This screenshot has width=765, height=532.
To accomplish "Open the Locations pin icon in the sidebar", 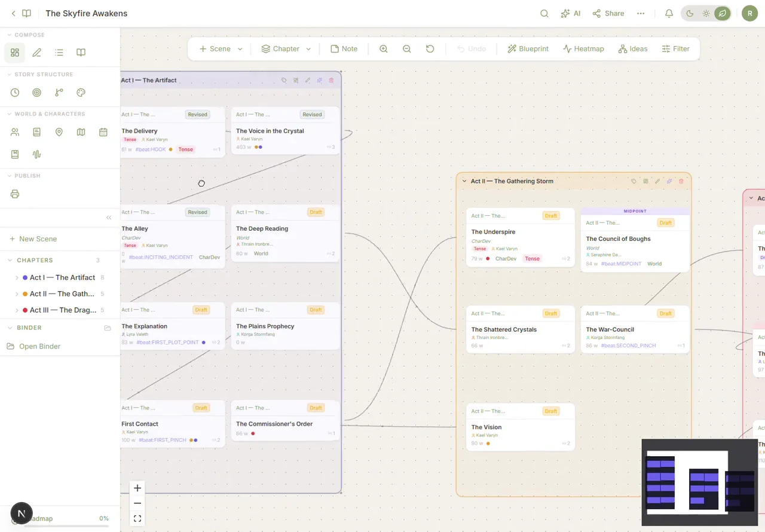I will click(x=59, y=132).
